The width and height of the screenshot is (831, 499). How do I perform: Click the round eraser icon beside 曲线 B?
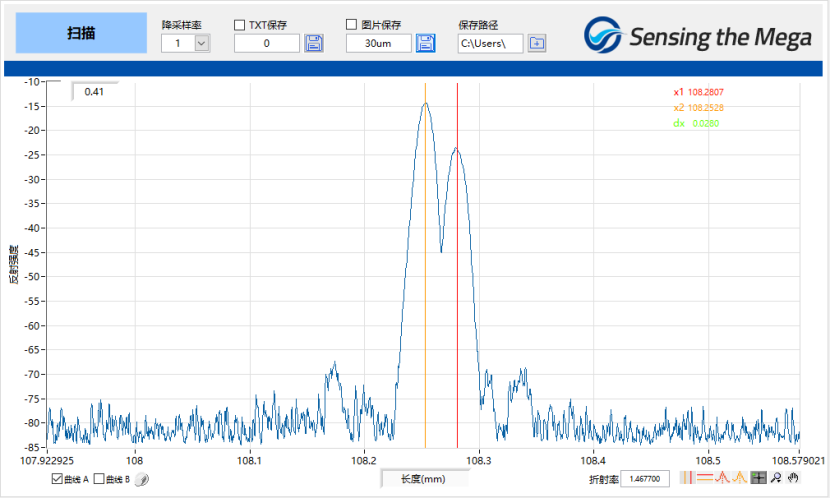point(142,479)
